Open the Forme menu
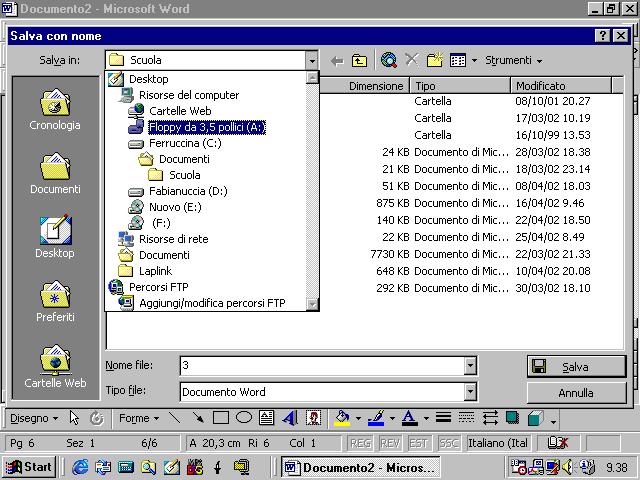This screenshot has height=480, width=640. 138,418
